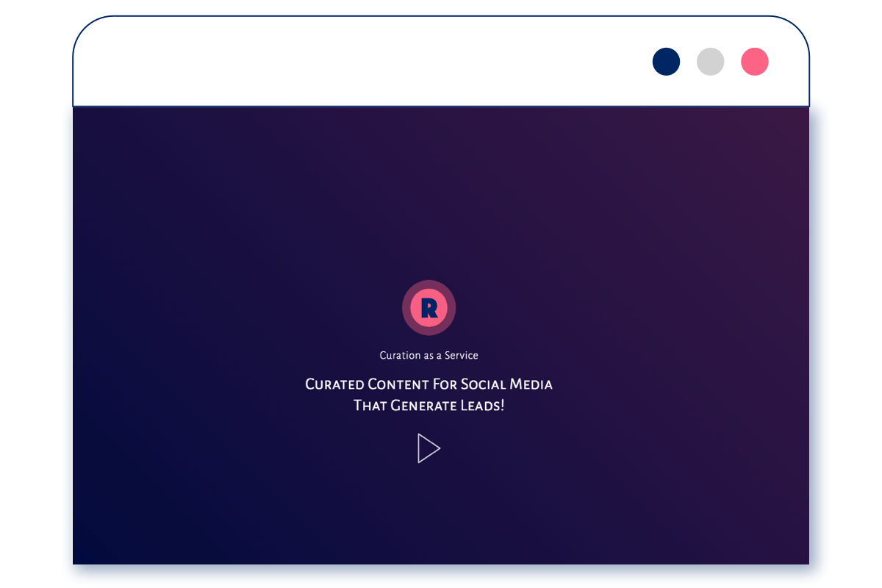
Task: Click the gray window dot
Action: 710,62
